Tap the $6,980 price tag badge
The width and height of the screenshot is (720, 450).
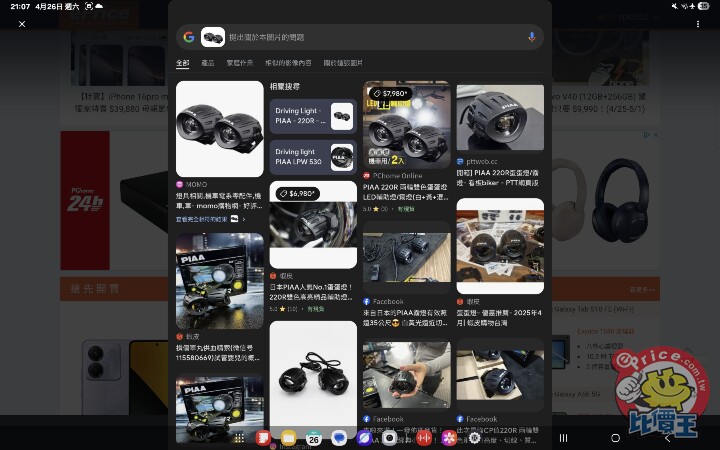[298, 194]
